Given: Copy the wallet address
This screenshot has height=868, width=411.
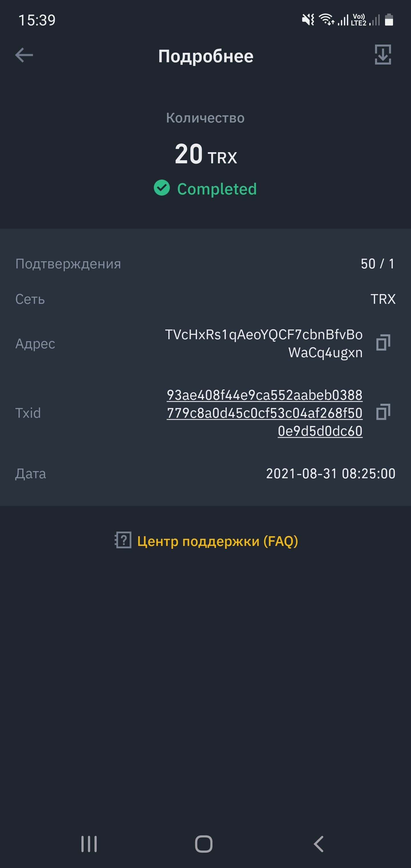Looking at the screenshot, I should [x=383, y=343].
